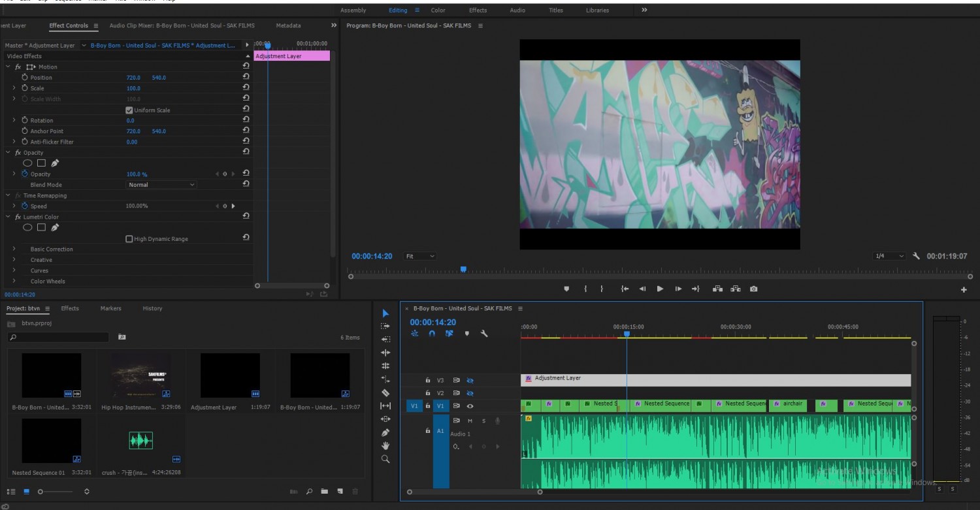This screenshot has width=980, height=510.
Task: Expand the Basic Correction section
Action: coord(14,249)
